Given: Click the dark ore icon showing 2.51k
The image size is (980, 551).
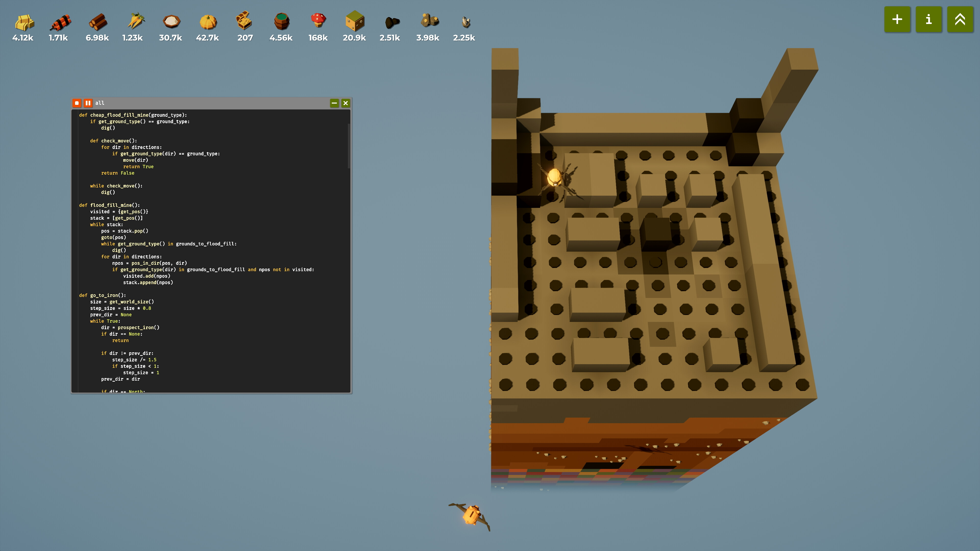Looking at the screenshot, I should 392,22.
